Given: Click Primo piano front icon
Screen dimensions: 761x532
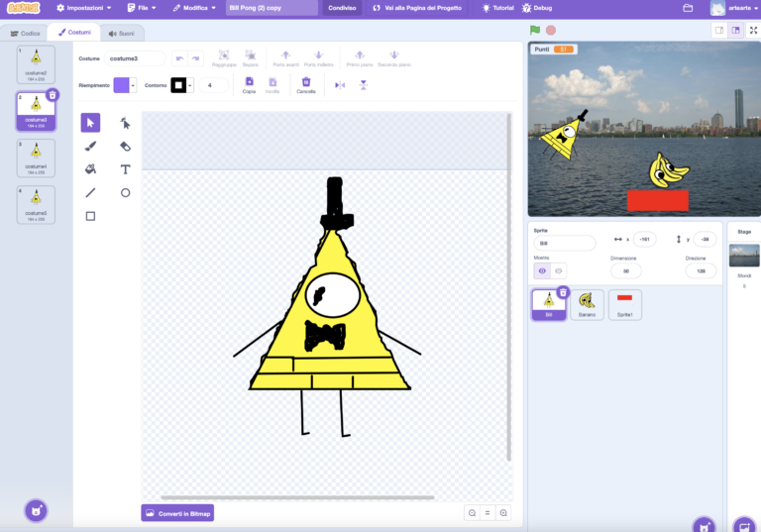Looking at the screenshot, I should [x=360, y=54].
